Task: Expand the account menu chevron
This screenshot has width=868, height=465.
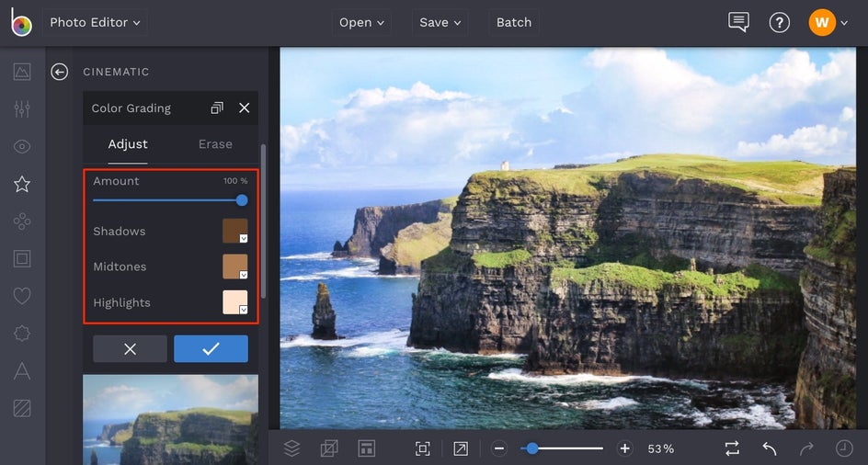Action: point(844,23)
